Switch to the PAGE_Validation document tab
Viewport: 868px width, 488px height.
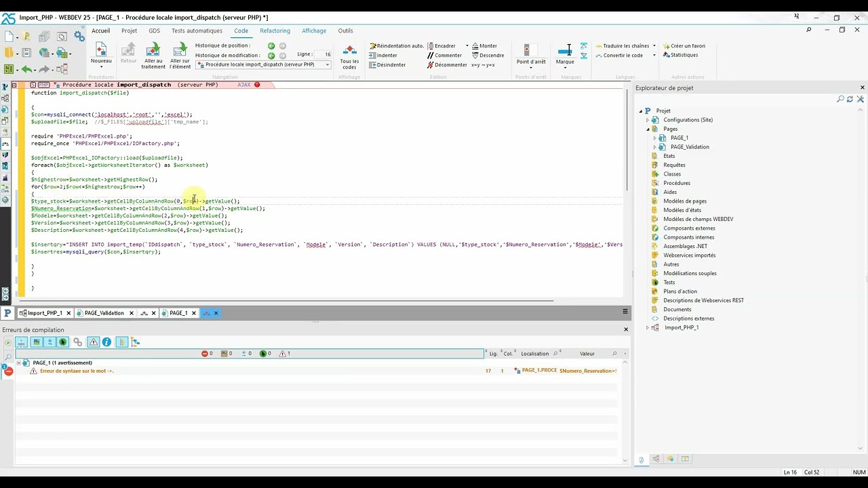coord(104,313)
